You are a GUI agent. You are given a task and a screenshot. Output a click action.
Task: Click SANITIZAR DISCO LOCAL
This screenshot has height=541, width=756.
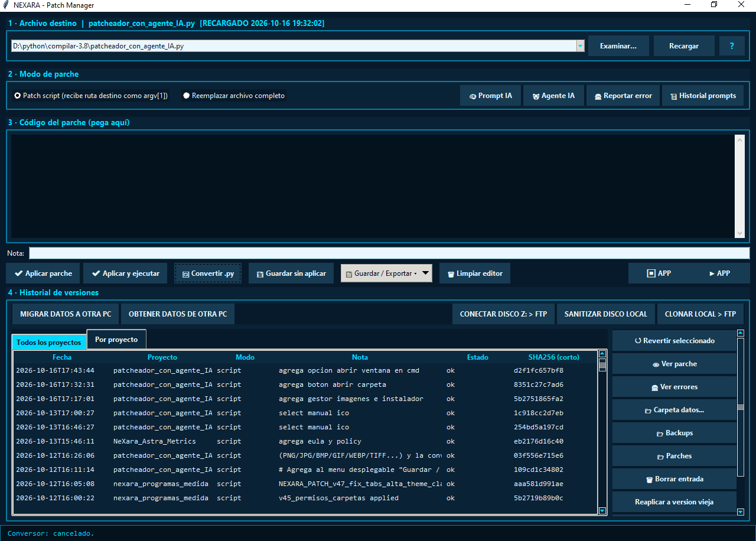pos(606,314)
